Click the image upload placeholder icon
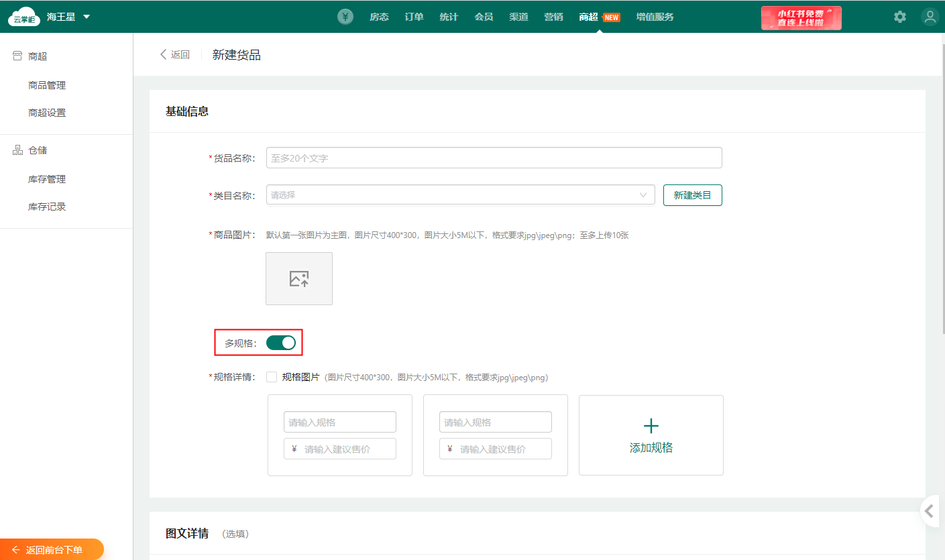Image resolution: width=945 pixels, height=560 pixels. pos(299,279)
